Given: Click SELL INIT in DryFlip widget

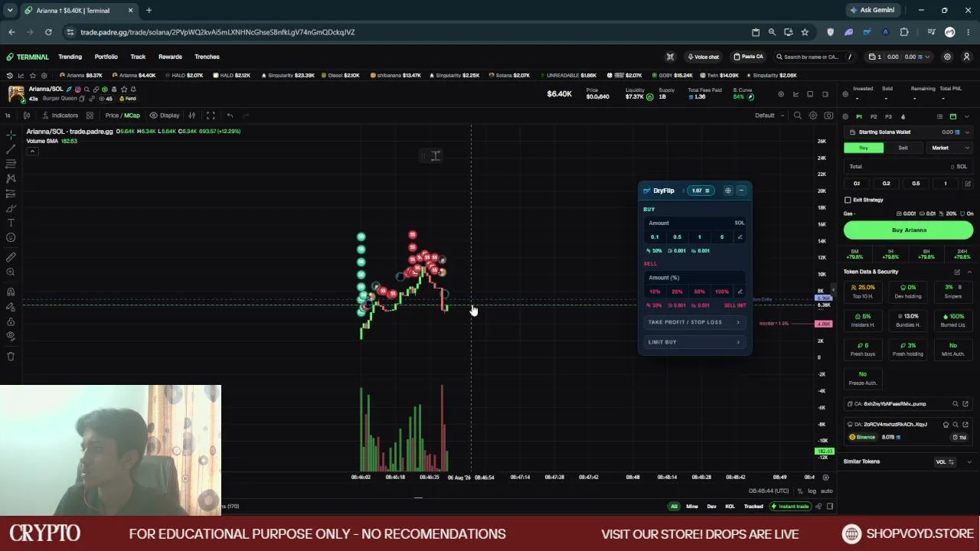Looking at the screenshot, I should [x=734, y=305].
